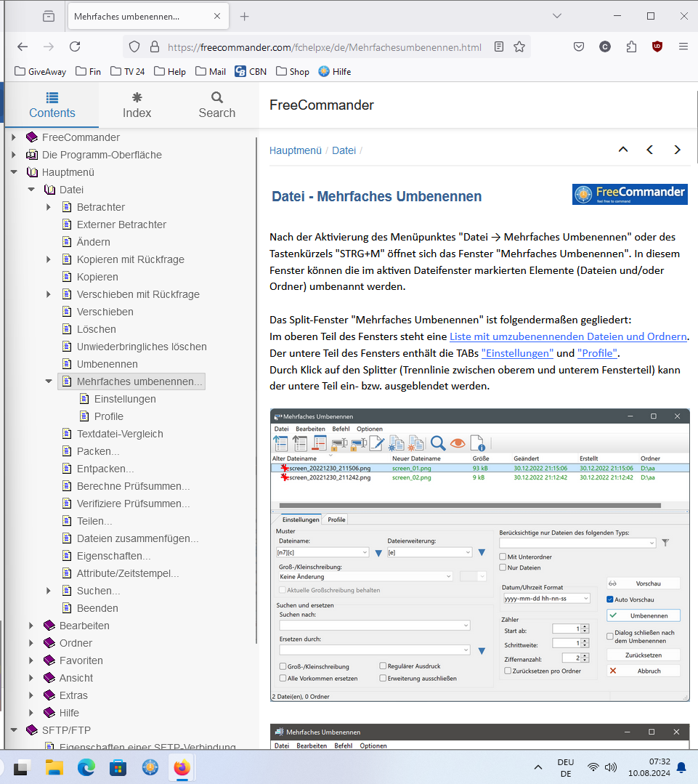Click the Firefox taskbar icon
This screenshot has width=698, height=784.
click(182, 767)
